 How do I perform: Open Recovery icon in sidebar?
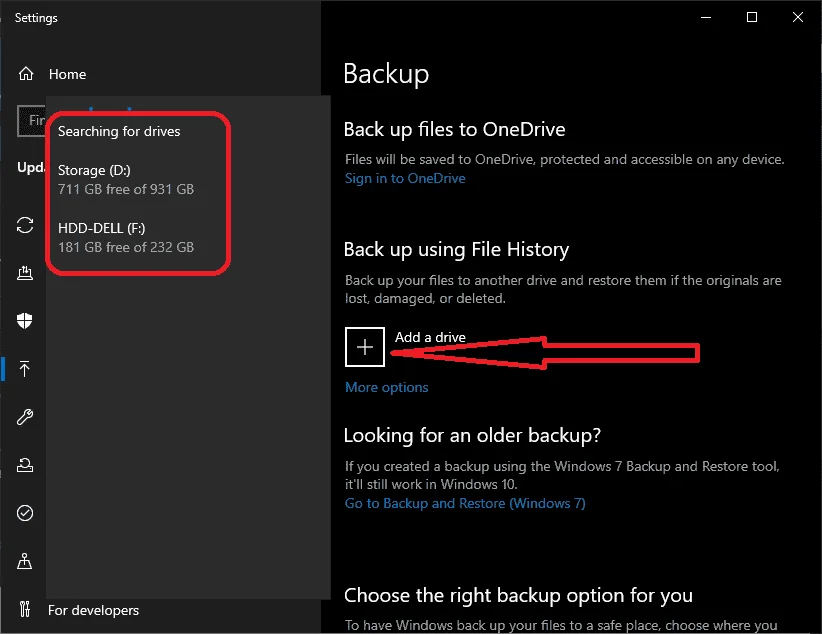[25, 465]
